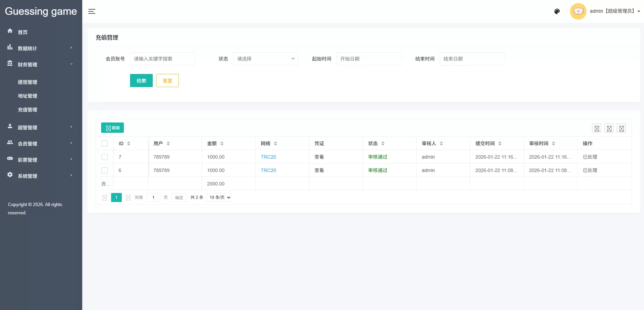
Task: Expand the 会员管理 menu chevron
Action: (71, 143)
